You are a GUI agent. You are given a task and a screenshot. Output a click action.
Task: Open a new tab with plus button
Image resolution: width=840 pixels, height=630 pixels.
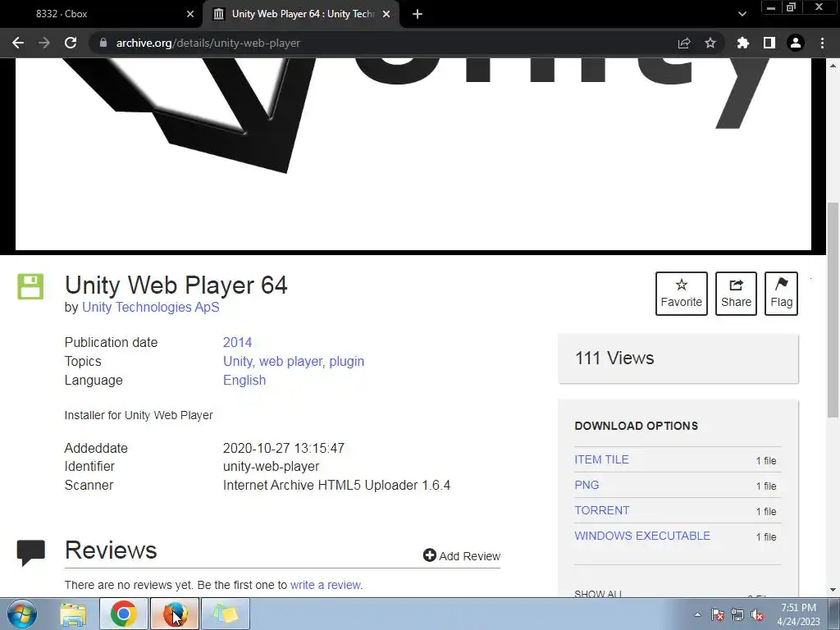(x=418, y=14)
